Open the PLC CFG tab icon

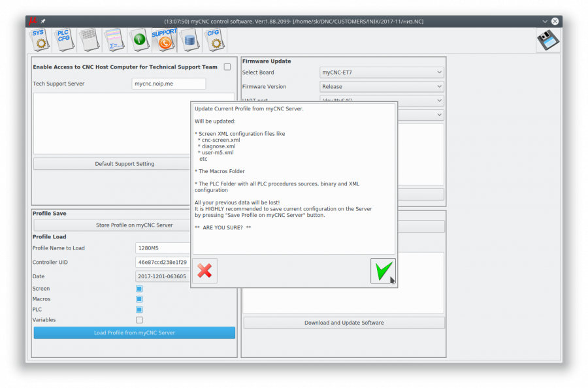(64, 40)
